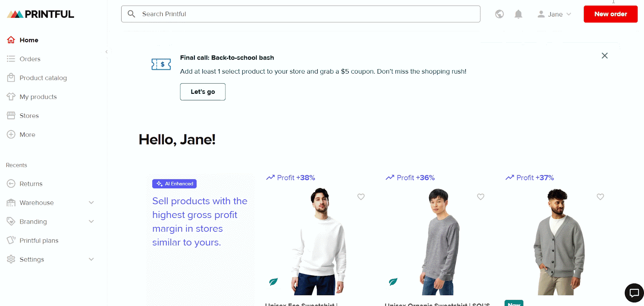Image resolution: width=644 pixels, height=306 pixels.
Task: Expand the Branding submenu
Action: pos(91,222)
